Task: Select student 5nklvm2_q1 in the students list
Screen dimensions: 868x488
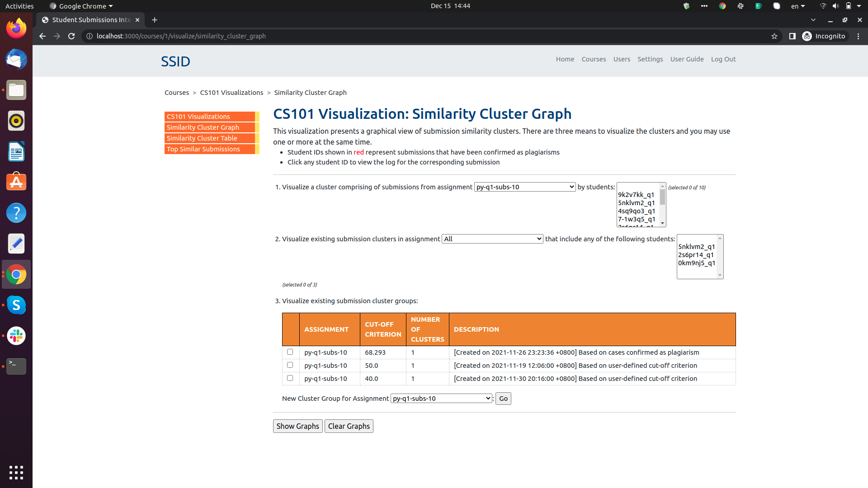Action: click(x=636, y=202)
